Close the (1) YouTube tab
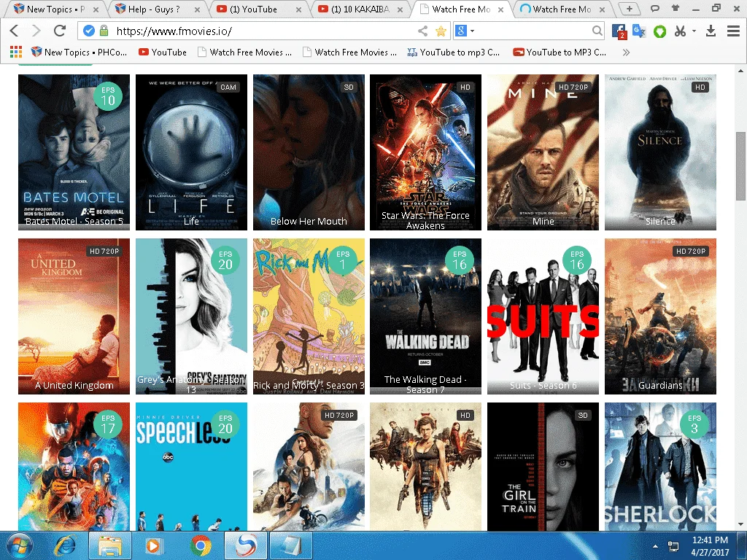The width and height of the screenshot is (747, 560). point(298,9)
